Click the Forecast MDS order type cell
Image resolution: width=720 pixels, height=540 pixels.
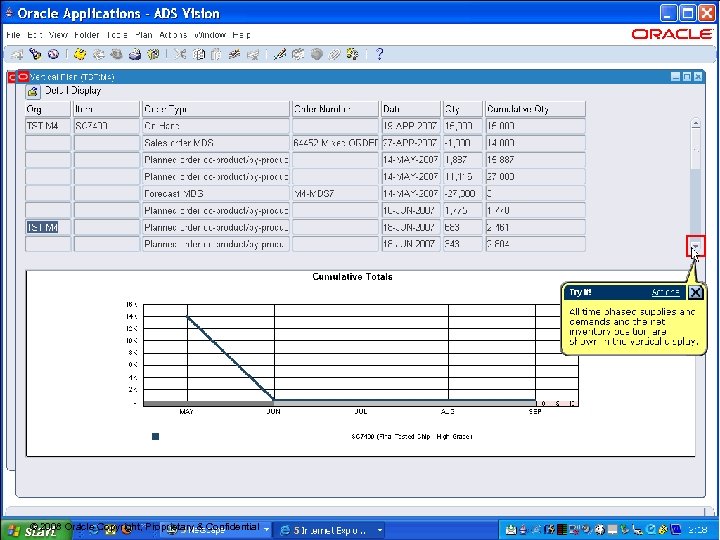click(x=216, y=193)
